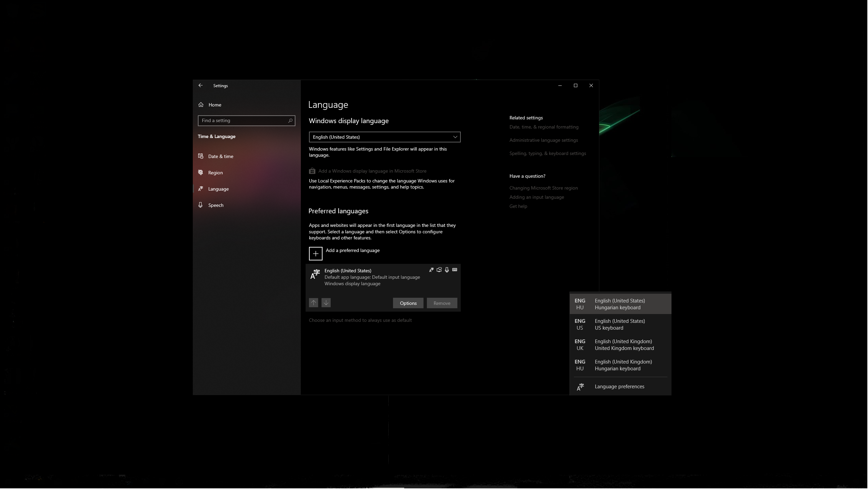The height and width of the screenshot is (489, 868).
Task: Open Date & time settings
Action: tap(247, 156)
